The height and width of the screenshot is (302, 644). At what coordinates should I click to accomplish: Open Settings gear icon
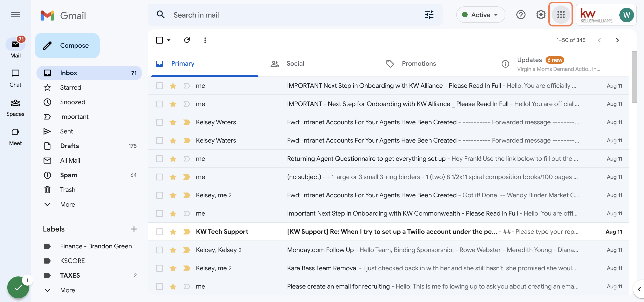tap(541, 15)
